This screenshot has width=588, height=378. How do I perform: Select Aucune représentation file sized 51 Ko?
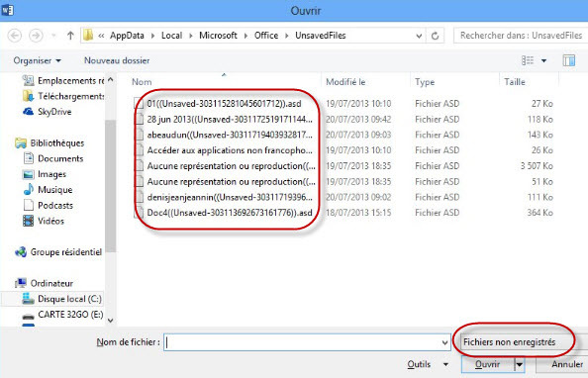pyautogui.click(x=231, y=181)
